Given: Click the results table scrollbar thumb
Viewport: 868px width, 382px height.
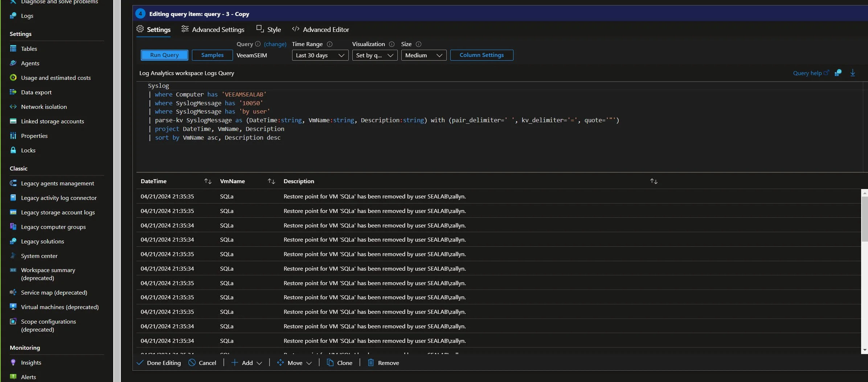Looking at the screenshot, I should point(865,219).
